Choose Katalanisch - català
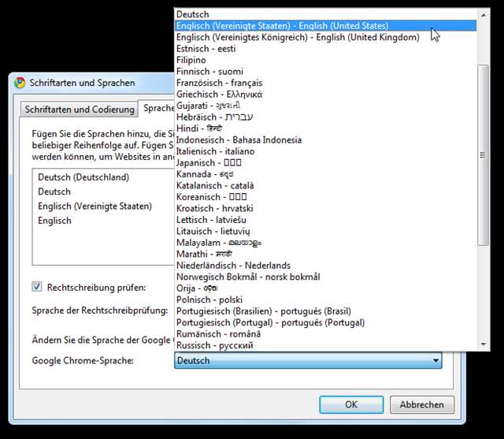The width and height of the screenshot is (504, 439). 325,185
